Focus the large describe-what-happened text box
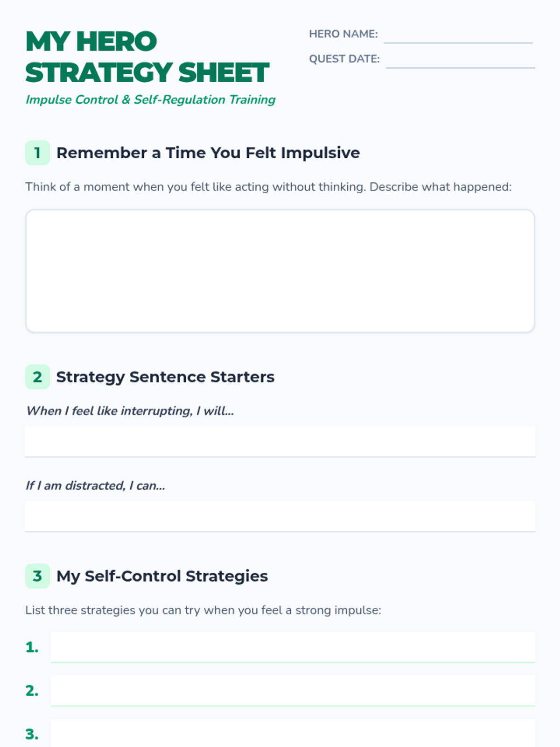The width and height of the screenshot is (560, 747). coord(280,271)
